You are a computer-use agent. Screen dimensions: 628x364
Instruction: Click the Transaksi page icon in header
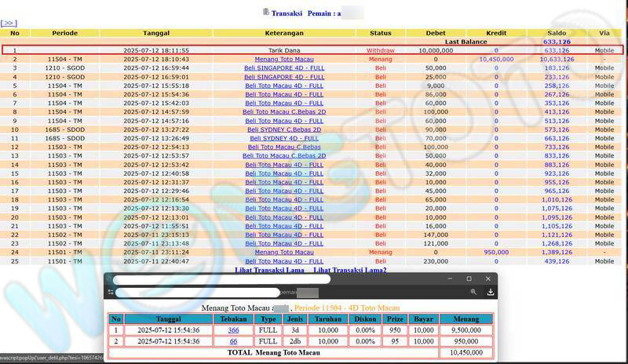[265, 12]
